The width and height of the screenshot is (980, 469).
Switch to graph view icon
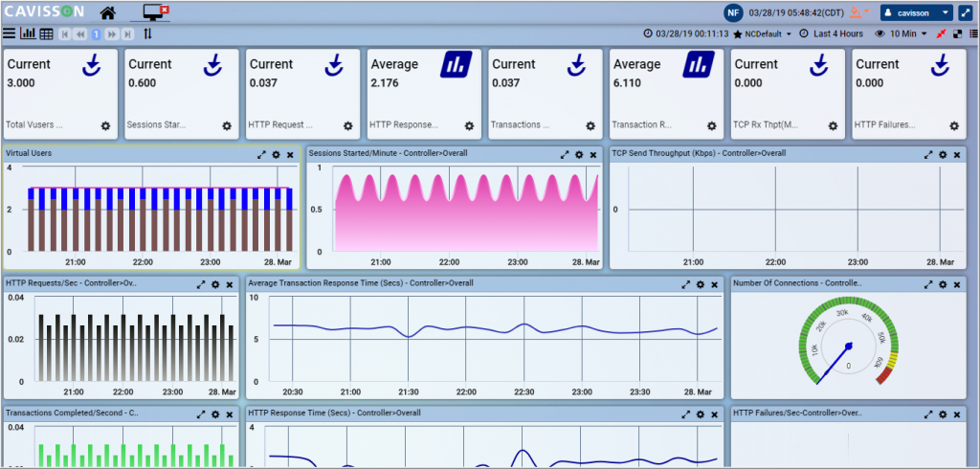pos(28,33)
